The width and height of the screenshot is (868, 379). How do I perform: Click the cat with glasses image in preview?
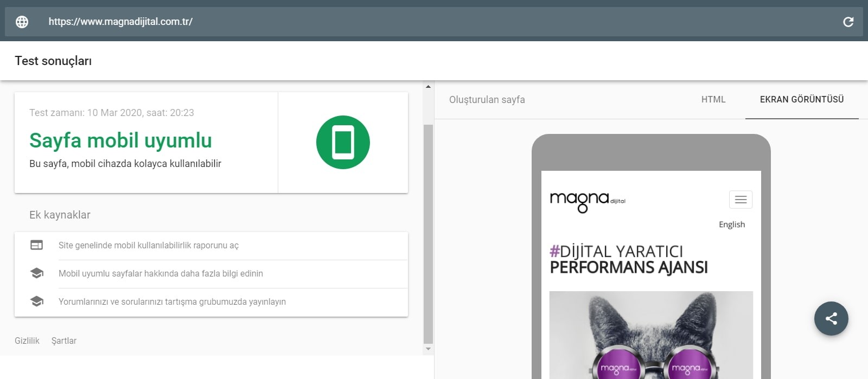click(651, 335)
